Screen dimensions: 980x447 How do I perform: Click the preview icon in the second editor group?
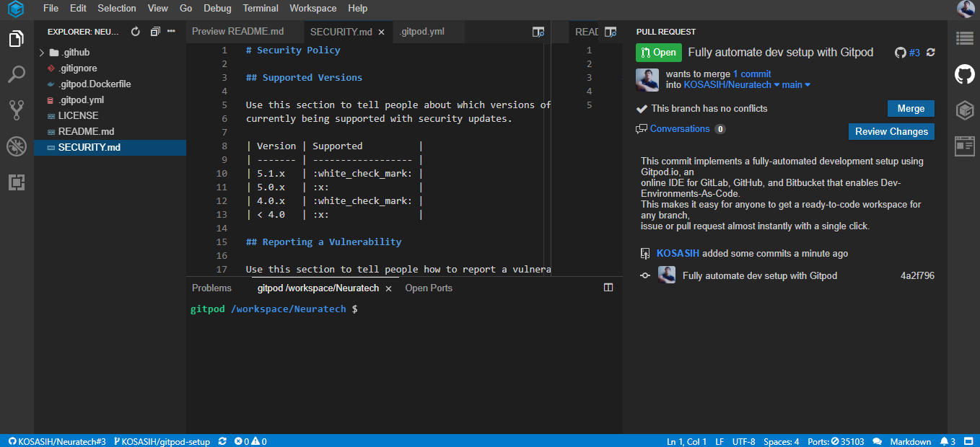(611, 32)
